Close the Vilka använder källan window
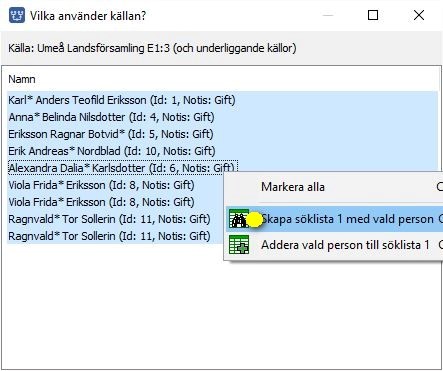 pos(419,15)
